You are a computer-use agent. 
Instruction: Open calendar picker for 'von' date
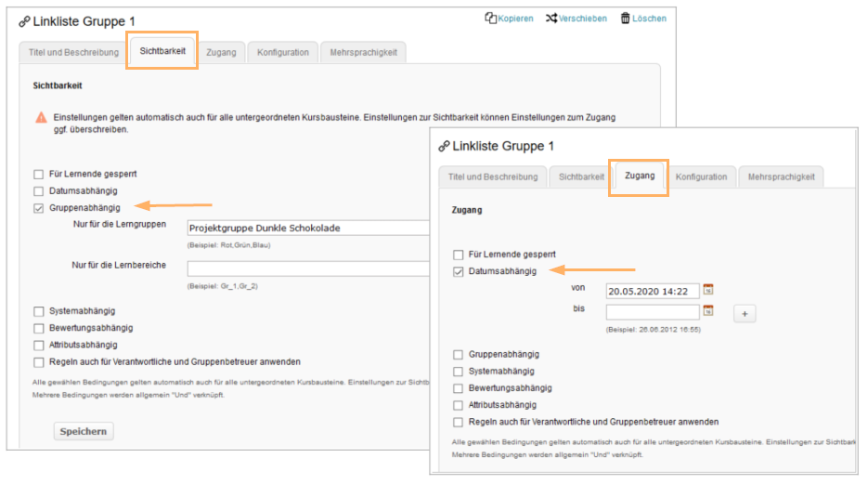tap(708, 290)
